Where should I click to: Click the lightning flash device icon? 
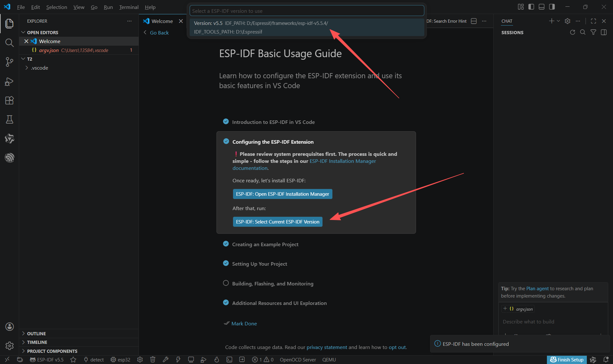click(x=178, y=360)
